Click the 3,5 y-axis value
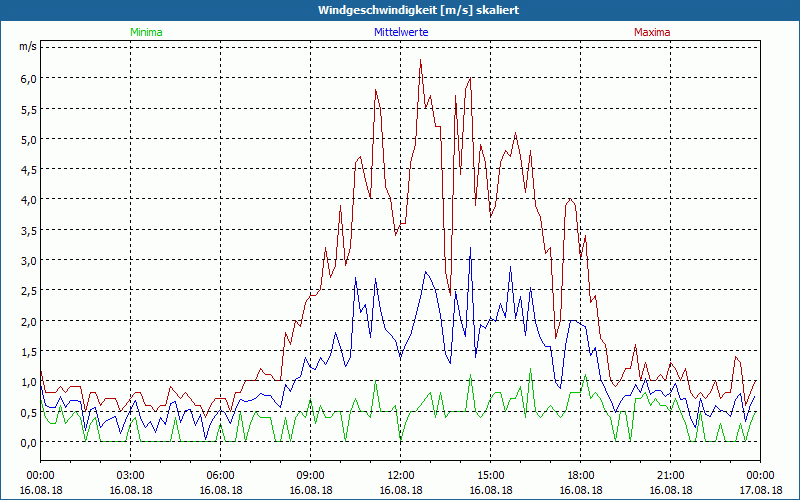This screenshot has width=800, height=500. [x=29, y=230]
